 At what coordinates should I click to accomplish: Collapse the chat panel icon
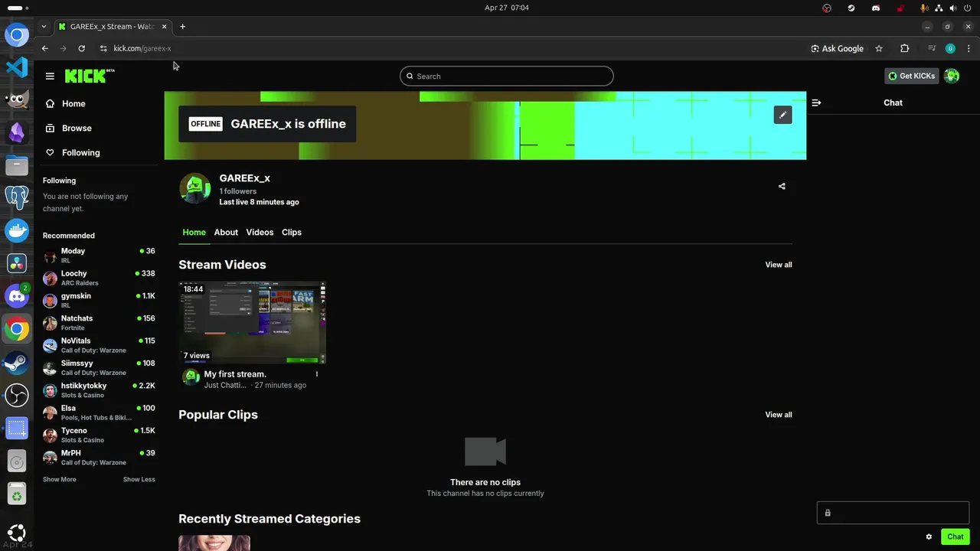point(816,103)
